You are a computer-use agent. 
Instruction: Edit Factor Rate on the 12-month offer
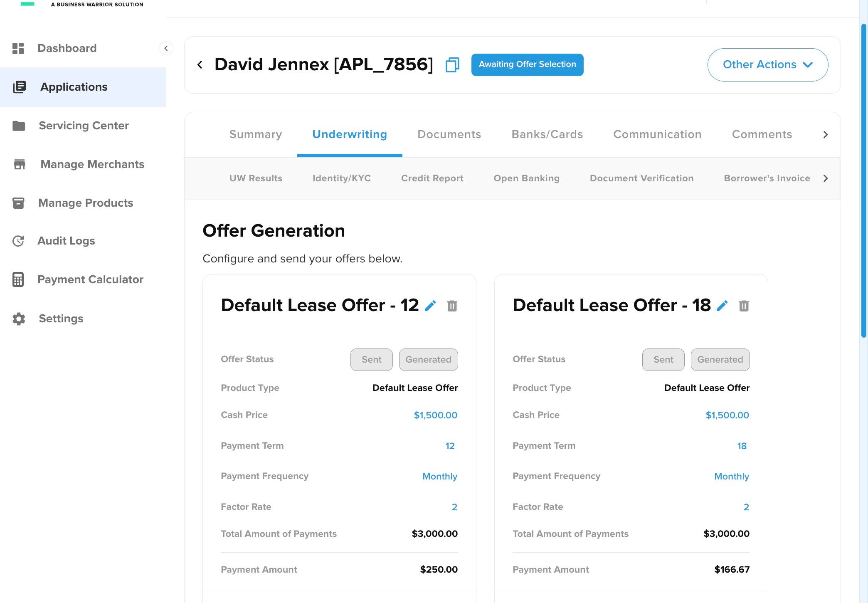click(455, 507)
